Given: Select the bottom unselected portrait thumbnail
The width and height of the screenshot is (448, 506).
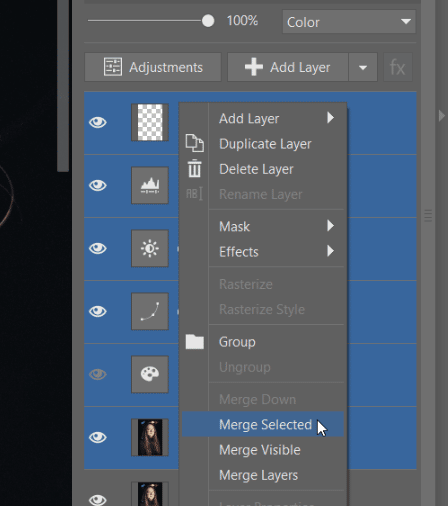Looking at the screenshot, I should [x=150, y=494].
